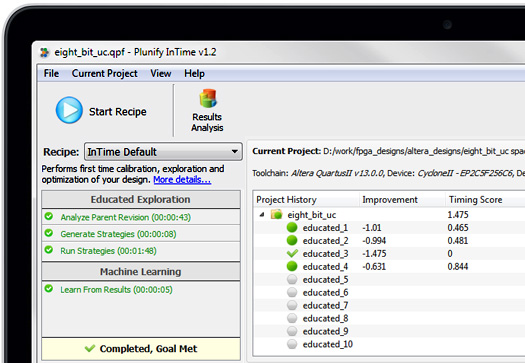This screenshot has height=363, width=525.
Task: Select Learn From Results (00:00:05) step
Action: coord(116,290)
